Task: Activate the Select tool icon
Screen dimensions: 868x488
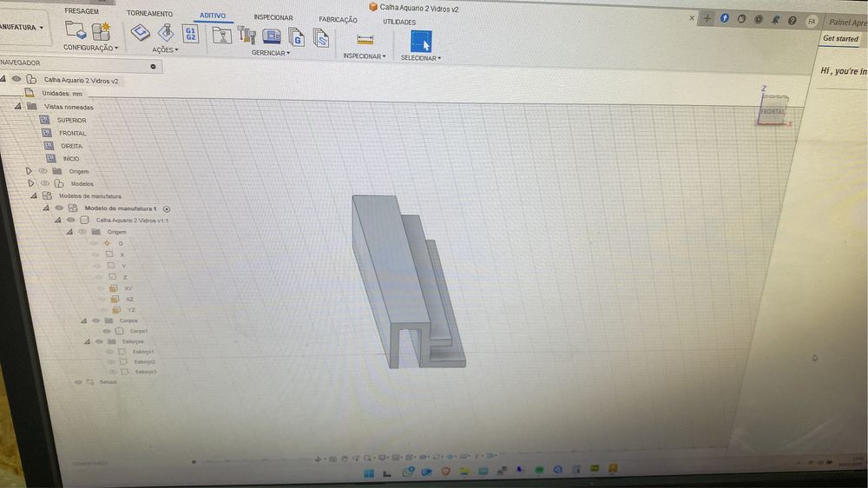Action: [x=421, y=42]
